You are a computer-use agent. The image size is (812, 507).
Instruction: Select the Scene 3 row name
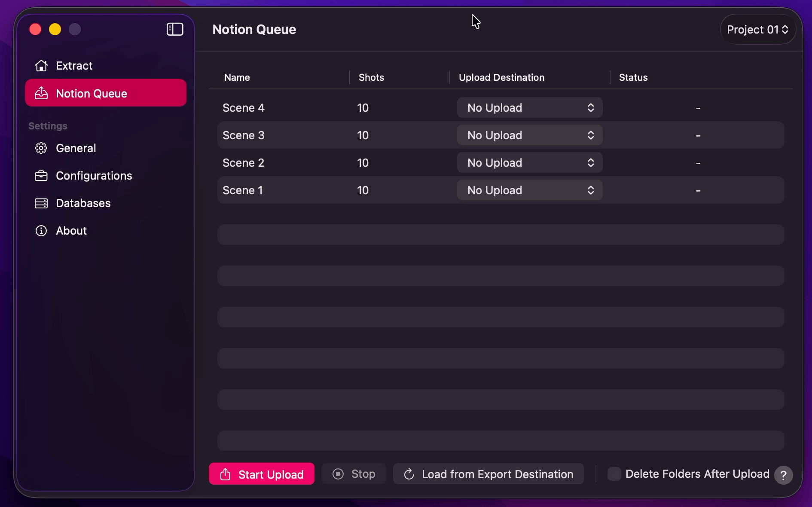(243, 135)
